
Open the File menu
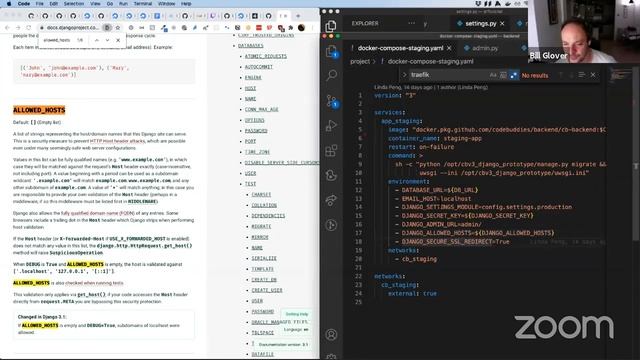(40, 4)
